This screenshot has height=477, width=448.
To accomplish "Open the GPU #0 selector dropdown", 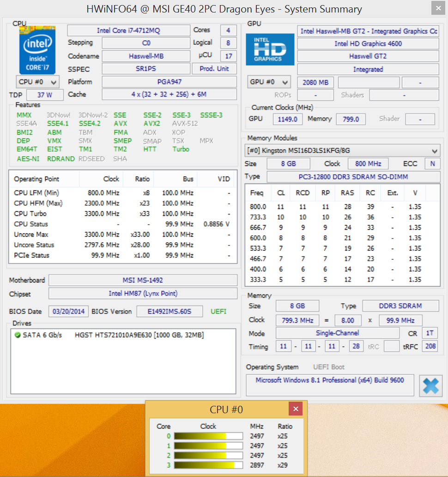I will point(269,82).
